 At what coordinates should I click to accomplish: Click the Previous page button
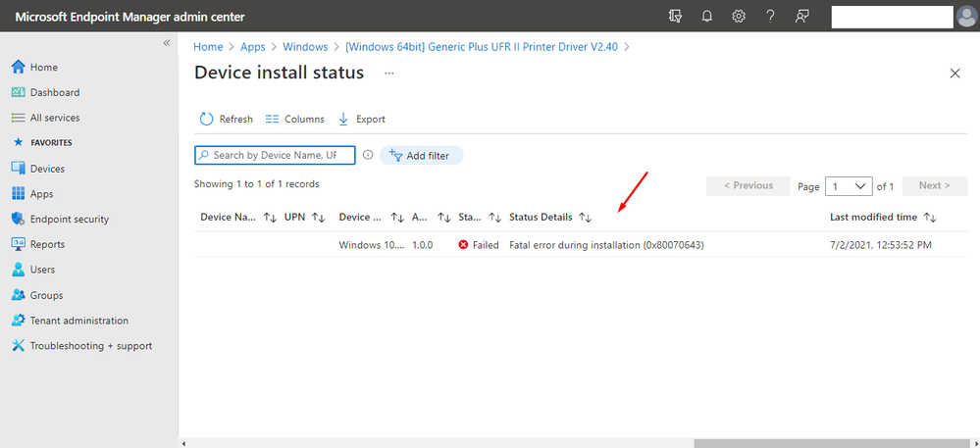pyautogui.click(x=748, y=185)
